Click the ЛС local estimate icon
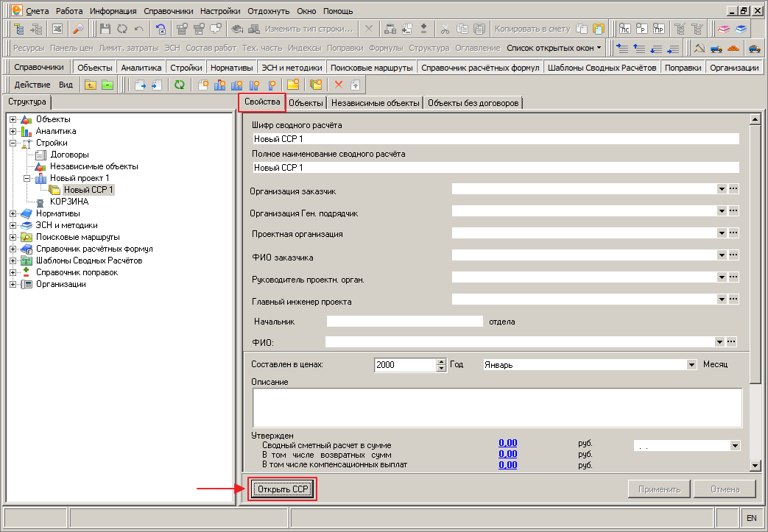Image resolution: width=768 pixels, height=532 pixels. tap(624, 29)
